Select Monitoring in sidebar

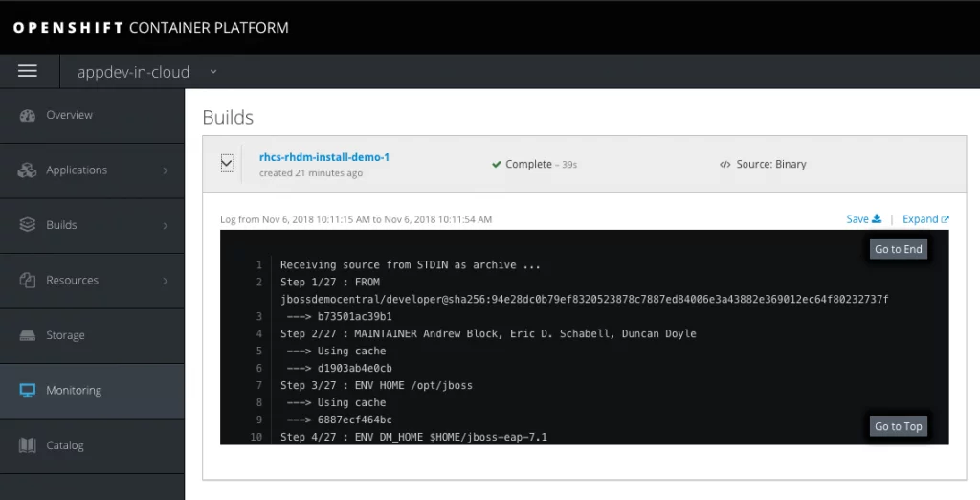(74, 391)
